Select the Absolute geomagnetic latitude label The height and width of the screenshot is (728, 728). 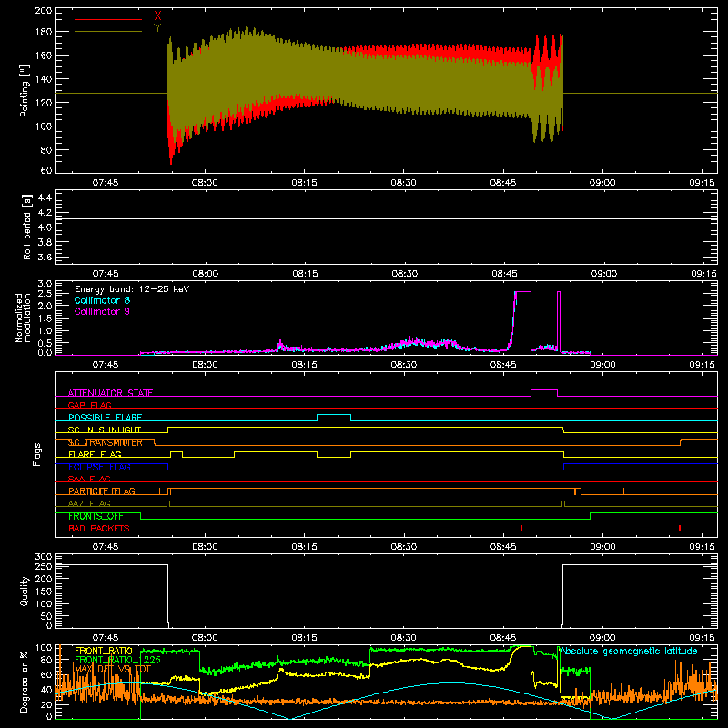coord(629,651)
